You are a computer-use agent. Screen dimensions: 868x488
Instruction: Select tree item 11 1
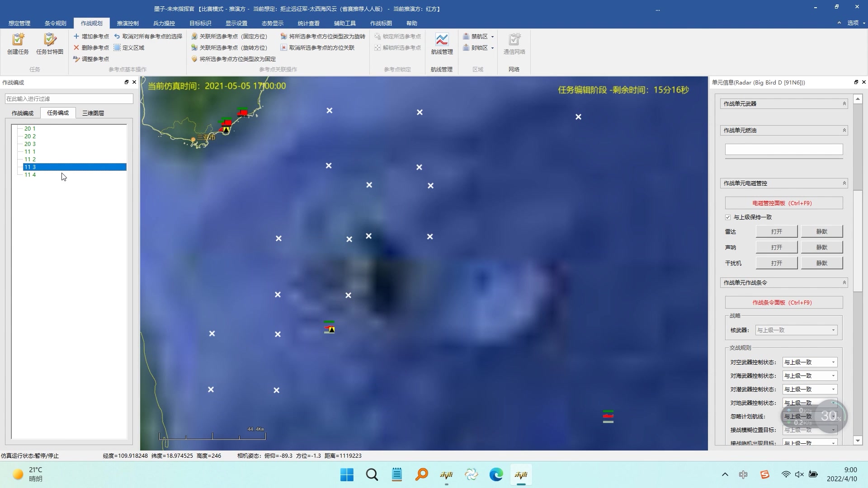(30, 152)
